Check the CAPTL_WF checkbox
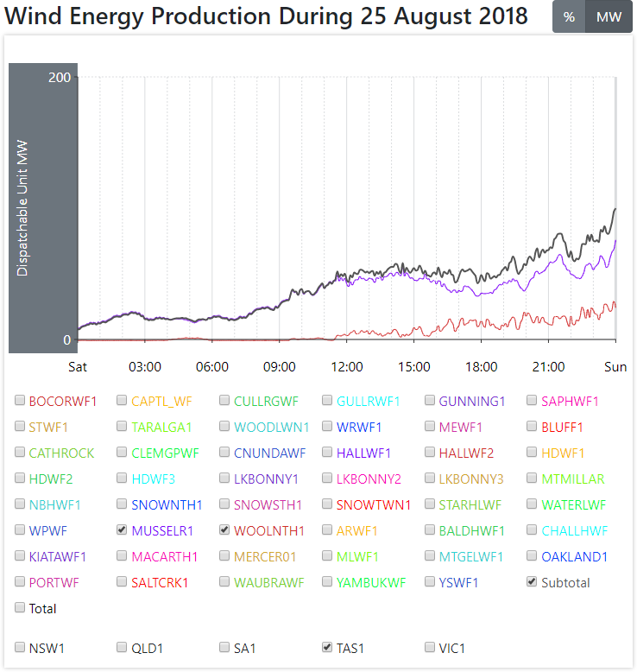The width and height of the screenshot is (637, 672). 123,401
